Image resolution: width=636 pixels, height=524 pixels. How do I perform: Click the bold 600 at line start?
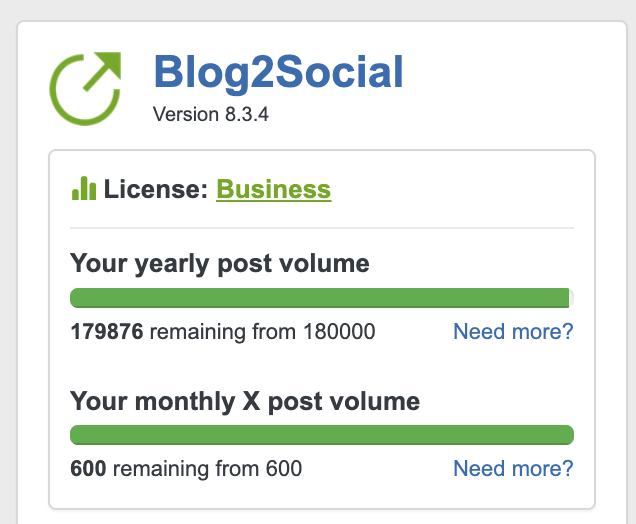pos(87,468)
